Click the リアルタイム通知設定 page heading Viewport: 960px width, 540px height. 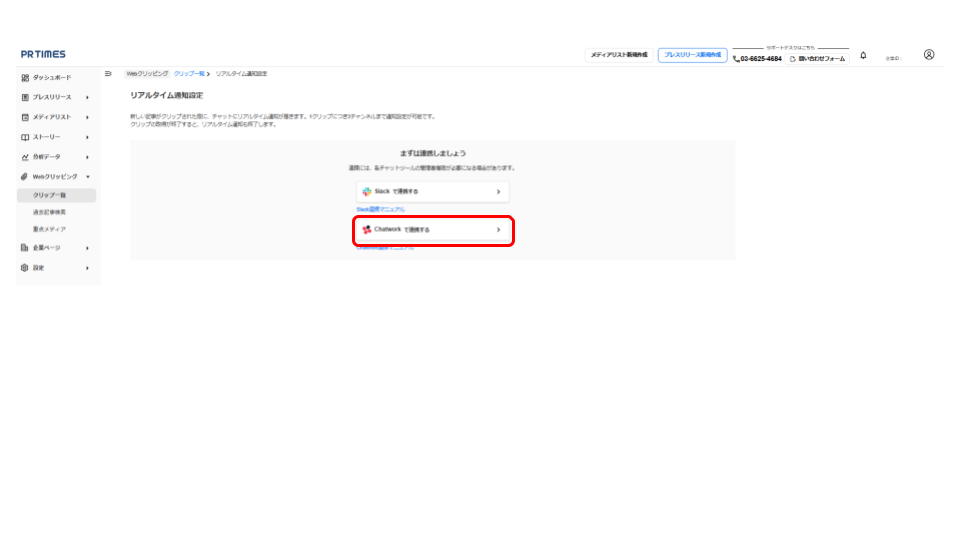[167, 96]
